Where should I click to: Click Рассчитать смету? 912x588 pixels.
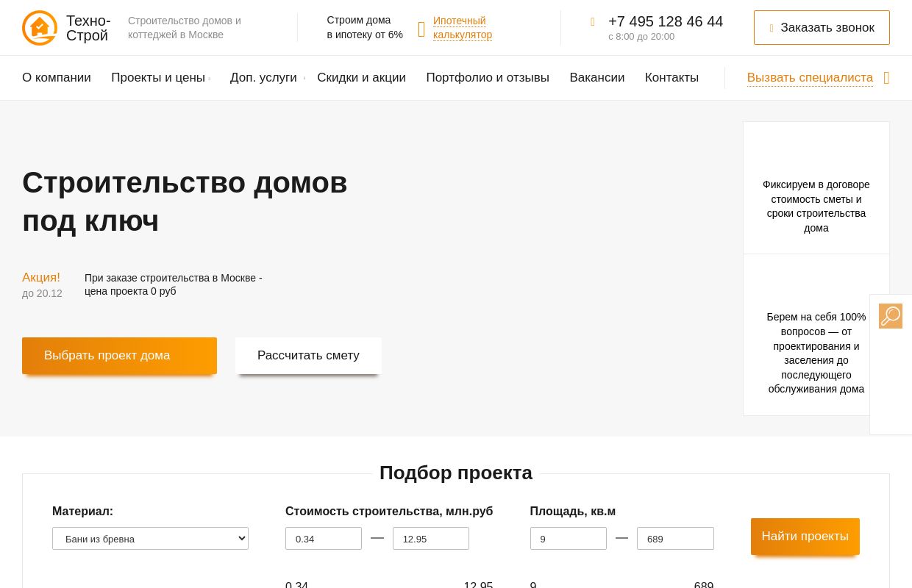[308, 355]
